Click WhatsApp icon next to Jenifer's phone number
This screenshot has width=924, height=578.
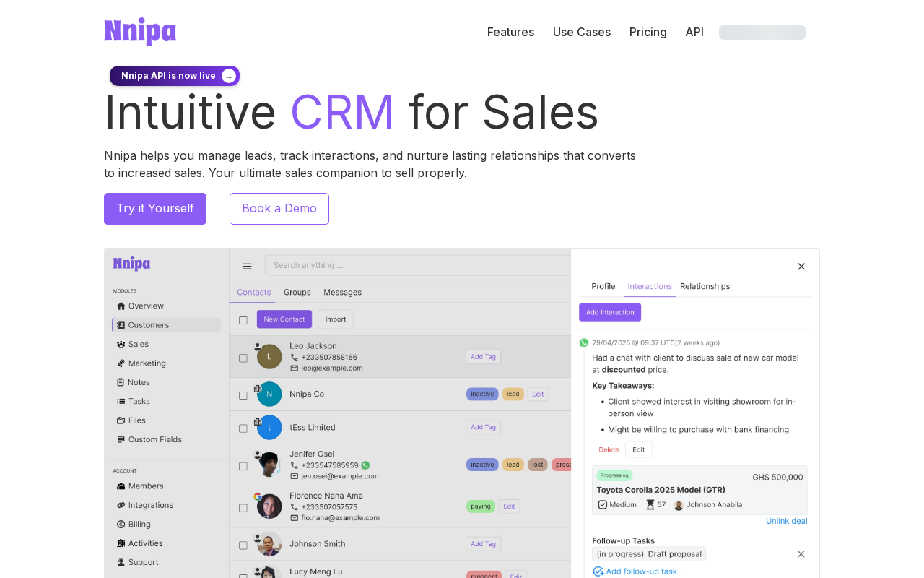365,465
